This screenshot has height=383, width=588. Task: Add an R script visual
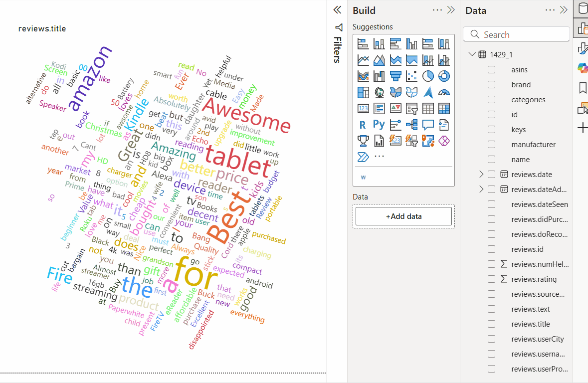(x=363, y=124)
